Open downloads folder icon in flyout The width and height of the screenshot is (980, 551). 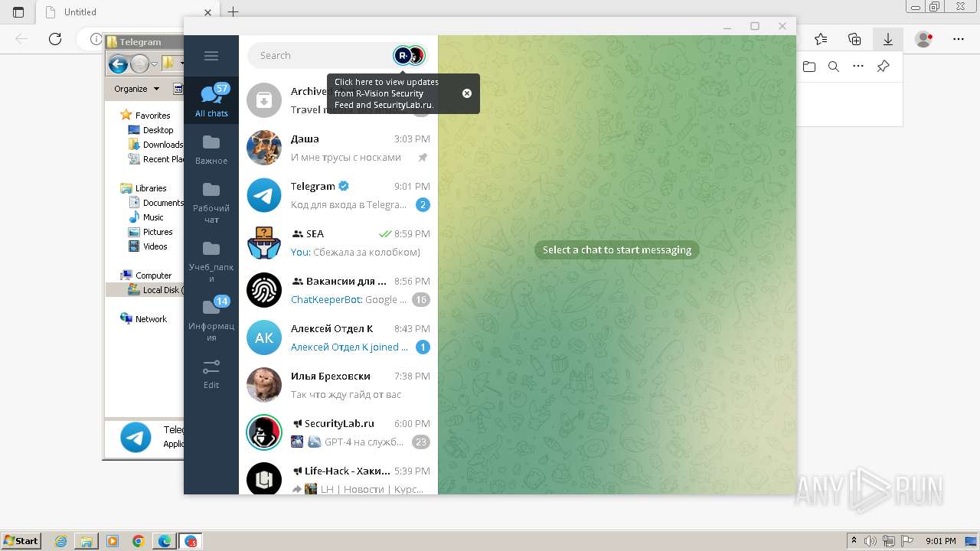(809, 67)
